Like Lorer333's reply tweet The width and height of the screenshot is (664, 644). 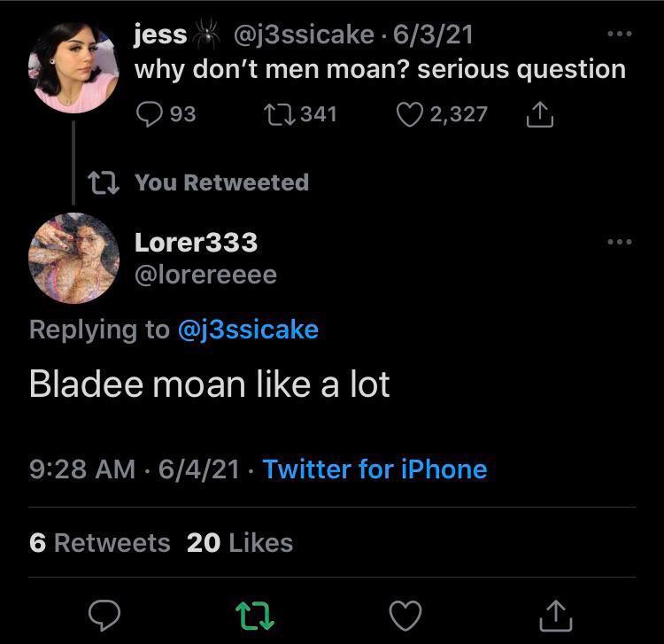(x=405, y=611)
